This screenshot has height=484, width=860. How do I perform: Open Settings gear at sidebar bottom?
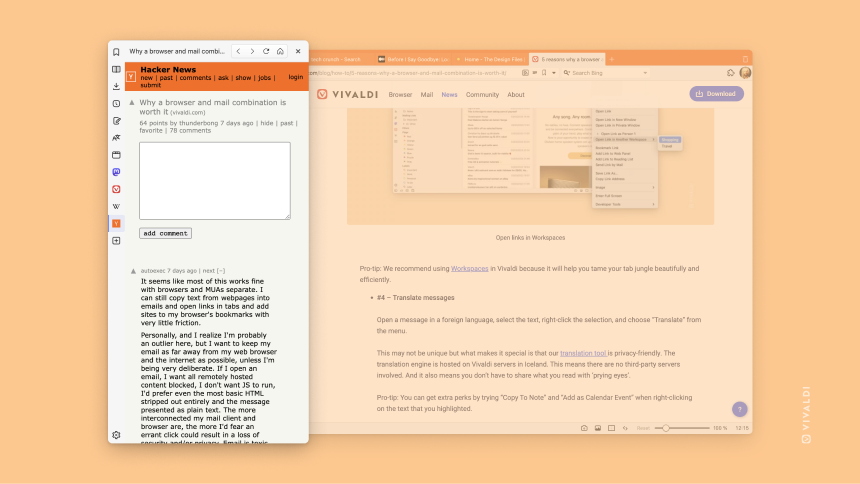[116, 435]
